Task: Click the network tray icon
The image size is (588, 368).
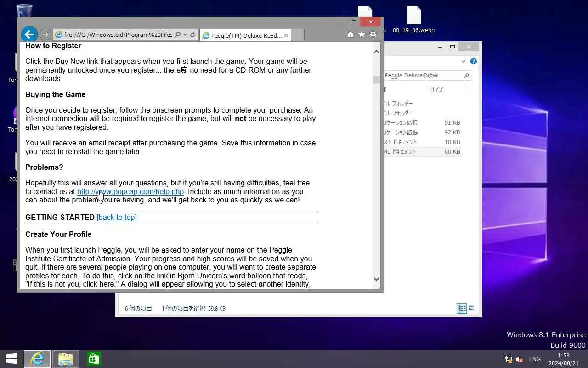Action: tap(509, 359)
